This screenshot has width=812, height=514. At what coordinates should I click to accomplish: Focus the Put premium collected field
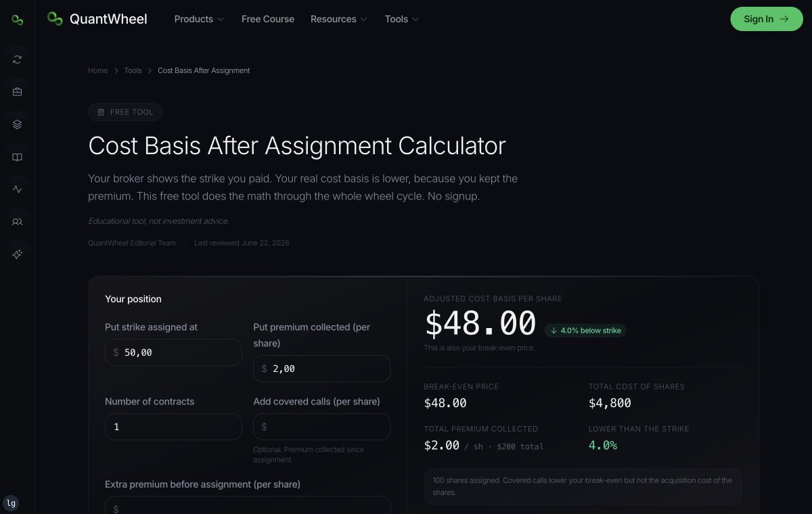tap(322, 369)
